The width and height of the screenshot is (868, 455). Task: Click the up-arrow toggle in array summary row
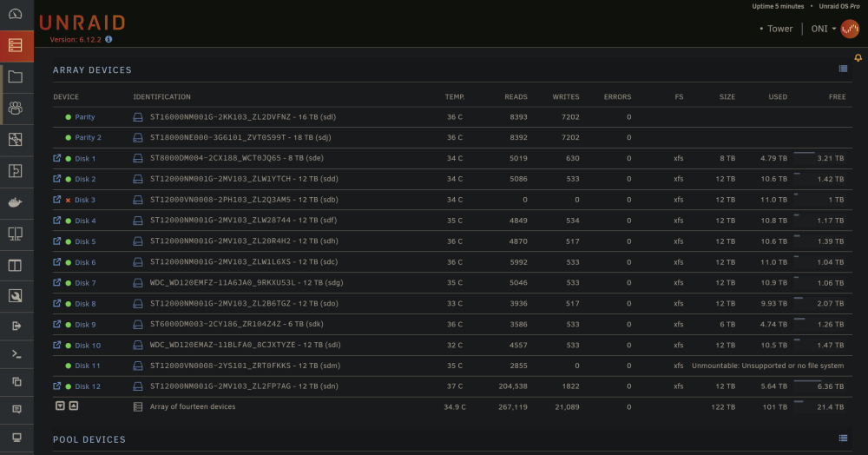pos(74,406)
